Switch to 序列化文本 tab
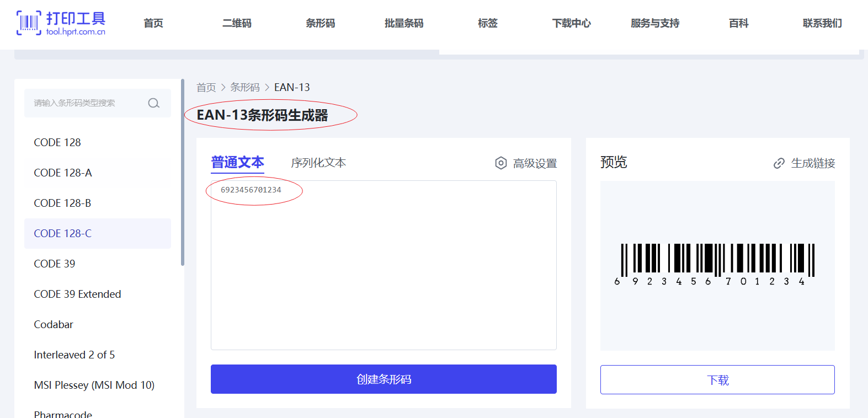The width and height of the screenshot is (868, 418). pos(318,163)
